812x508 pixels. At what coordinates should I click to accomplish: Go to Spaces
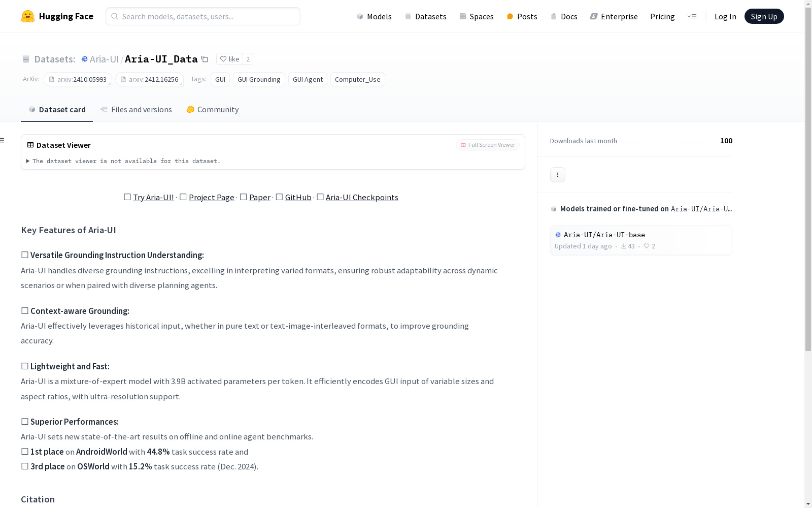click(x=476, y=16)
